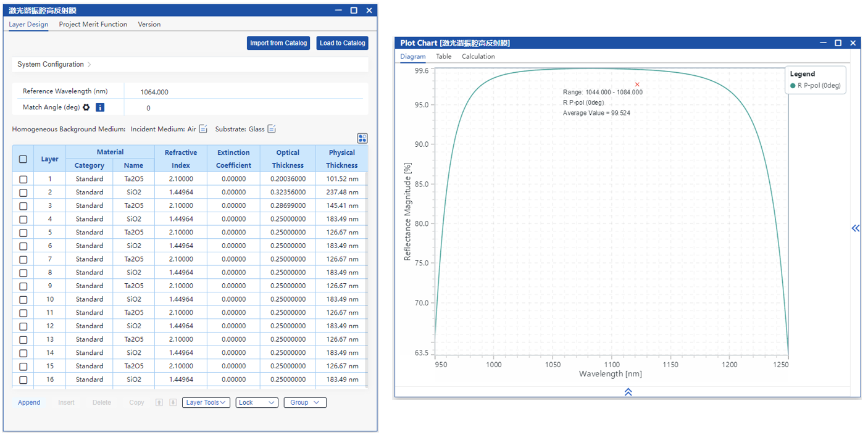Click the Match Angle gear settings icon
The image size is (868, 435).
[86, 107]
